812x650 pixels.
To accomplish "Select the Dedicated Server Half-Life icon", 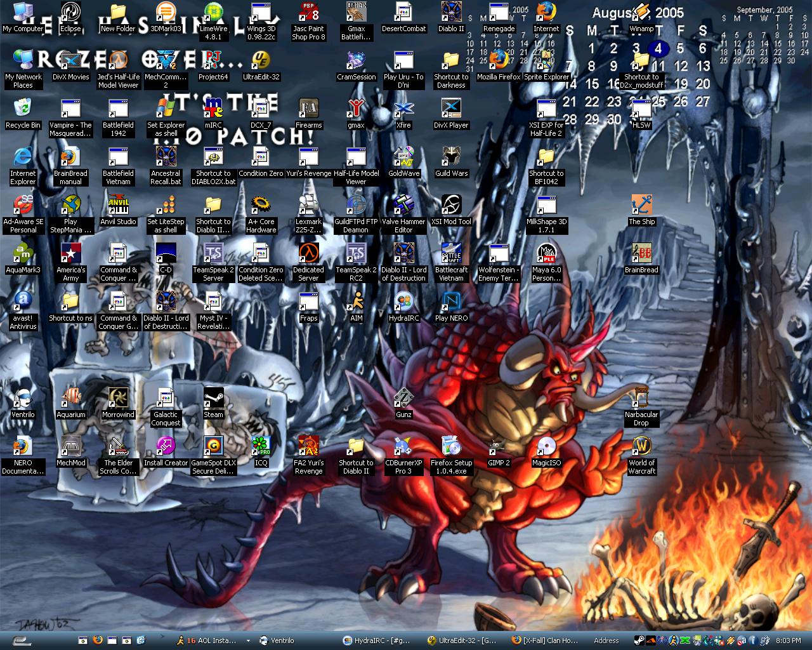I will (x=308, y=254).
